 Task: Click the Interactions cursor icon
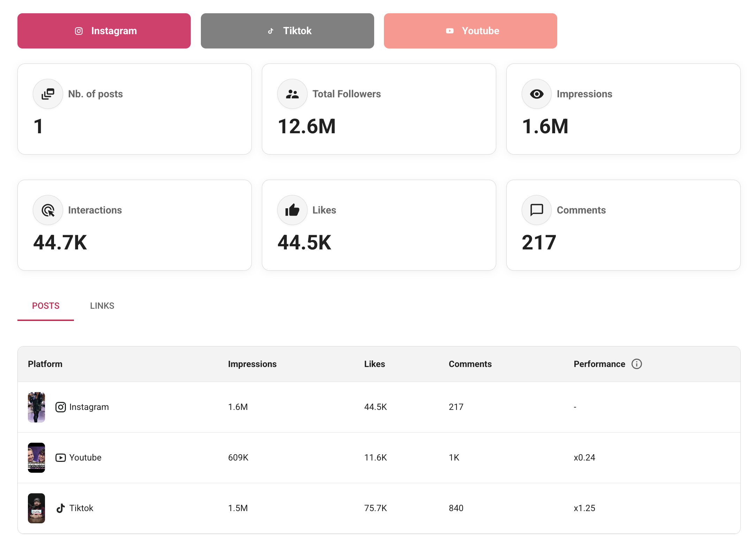(x=48, y=210)
